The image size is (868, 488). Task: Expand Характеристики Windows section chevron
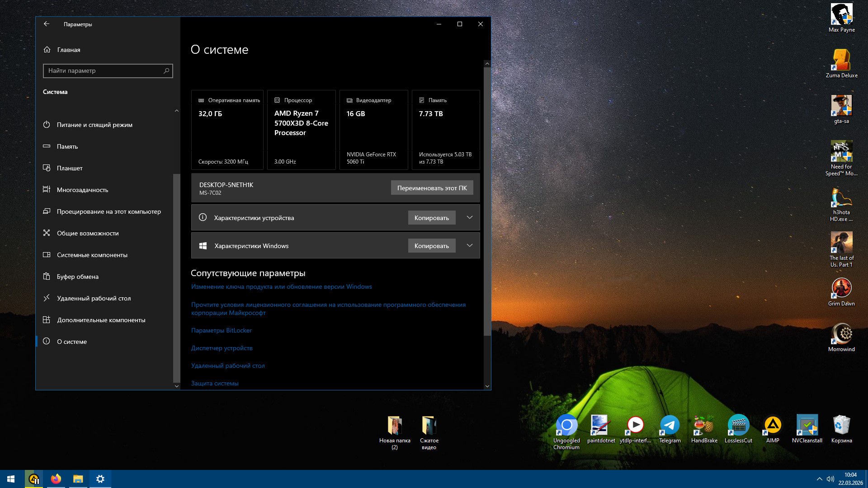click(x=470, y=245)
